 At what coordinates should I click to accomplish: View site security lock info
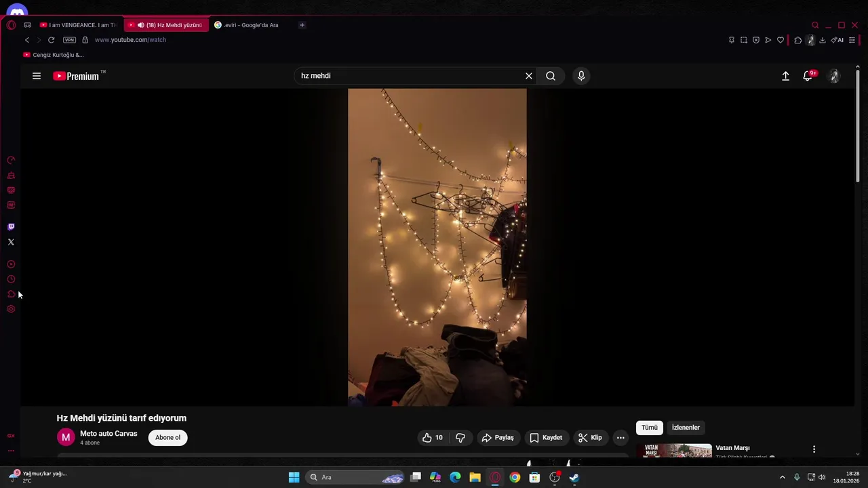coord(85,40)
